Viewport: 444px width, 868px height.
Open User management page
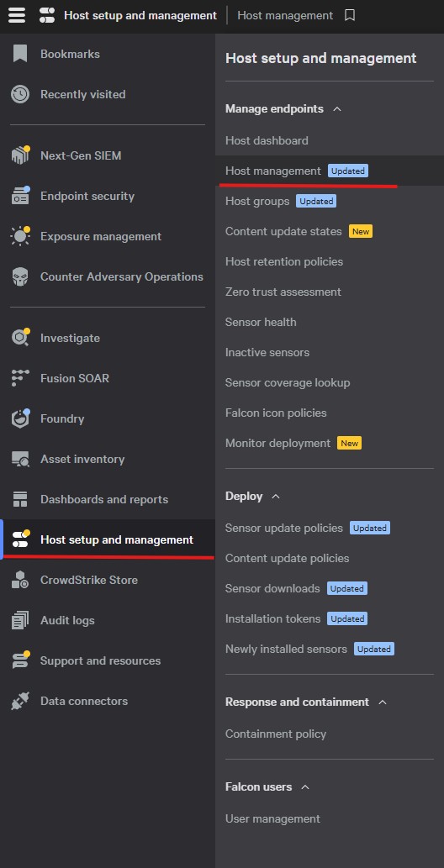[272, 818]
